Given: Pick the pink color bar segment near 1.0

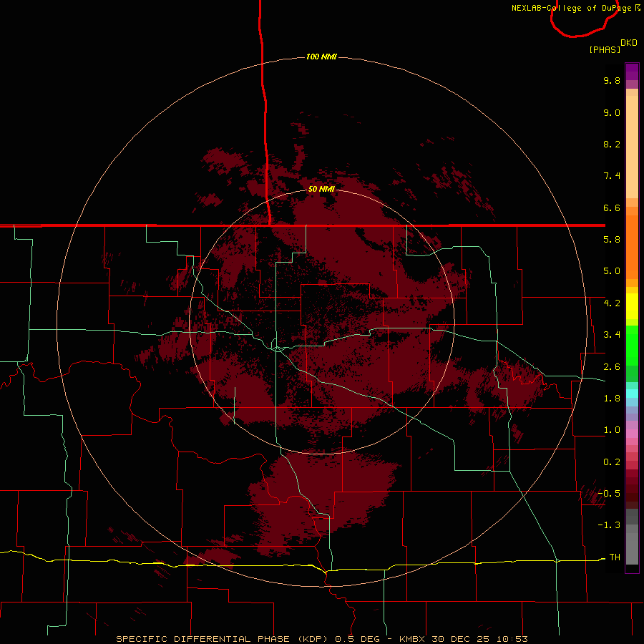Looking at the screenshot, I should point(632,434).
